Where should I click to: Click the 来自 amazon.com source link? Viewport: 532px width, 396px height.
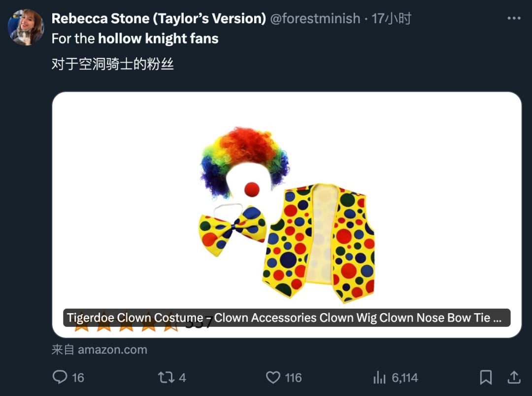tap(100, 350)
